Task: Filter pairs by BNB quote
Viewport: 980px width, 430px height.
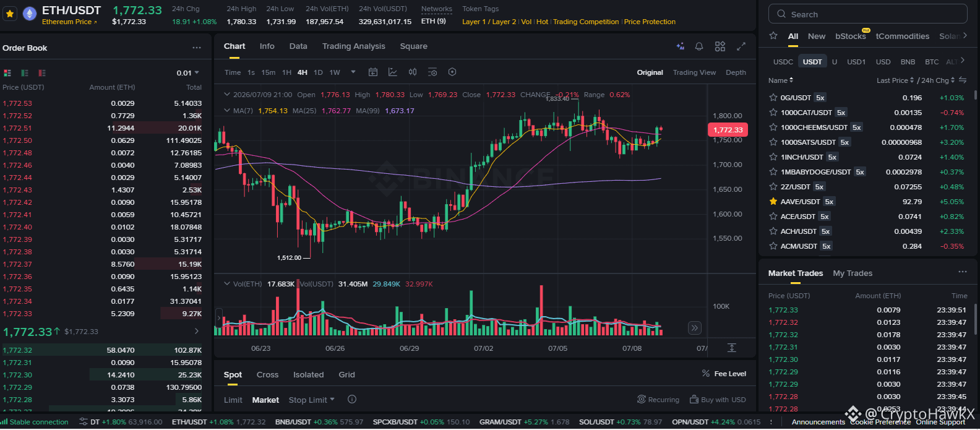Action: click(908, 62)
